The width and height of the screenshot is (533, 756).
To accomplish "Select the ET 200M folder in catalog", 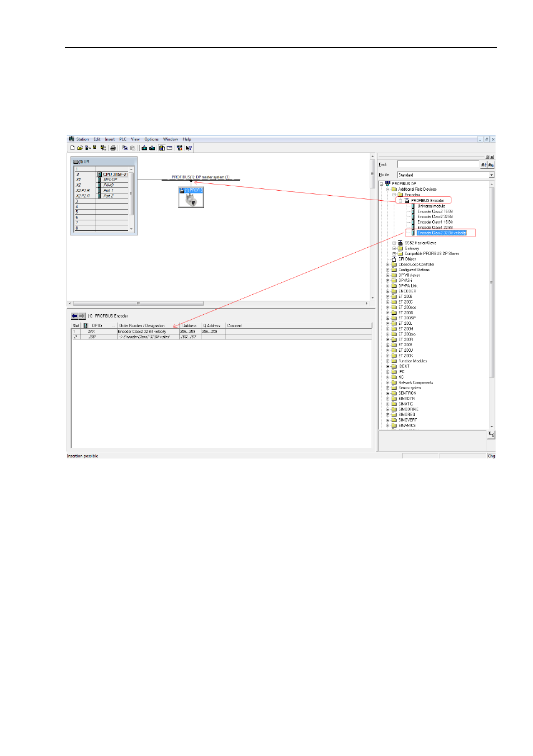I will (x=405, y=329).
